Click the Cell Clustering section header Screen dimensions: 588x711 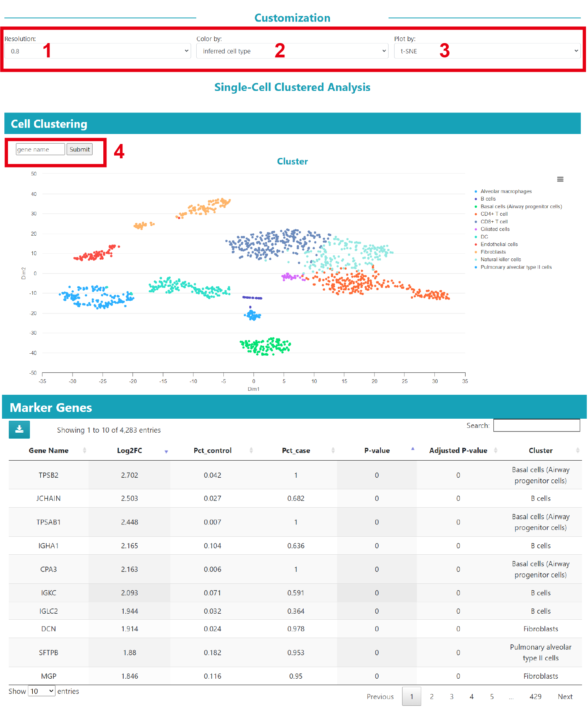292,124
